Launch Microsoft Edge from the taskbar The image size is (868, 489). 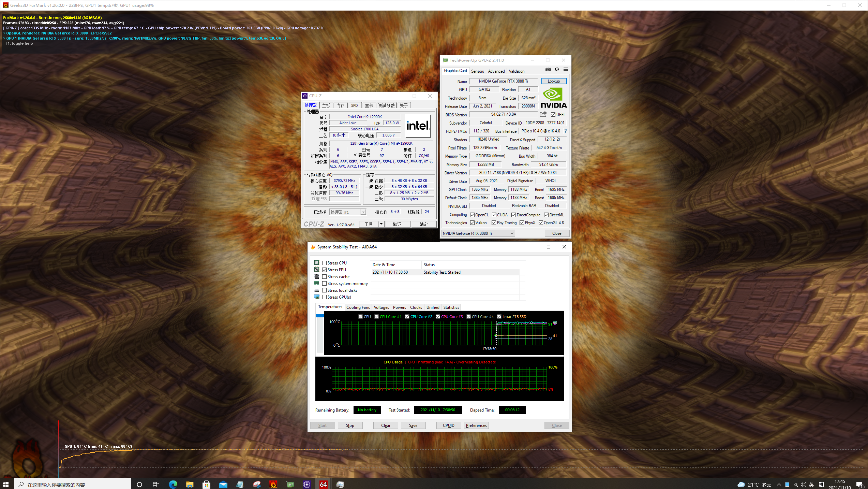click(173, 484)
